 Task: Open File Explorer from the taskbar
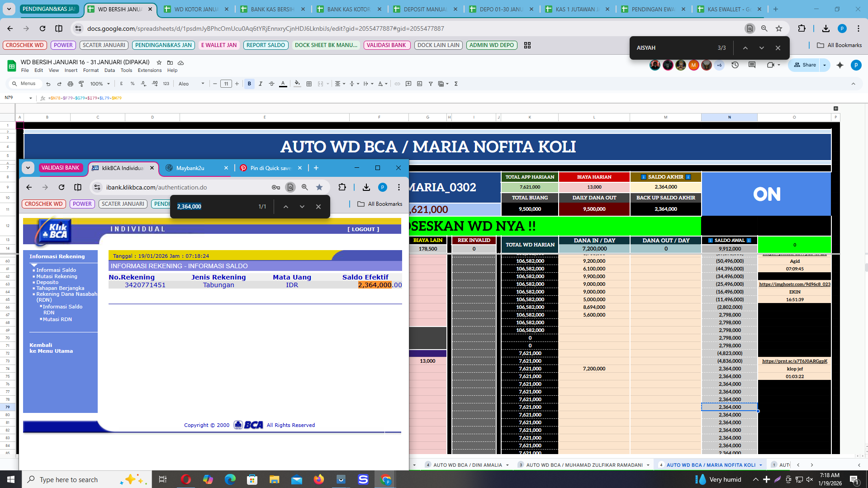tap(274, 479)
